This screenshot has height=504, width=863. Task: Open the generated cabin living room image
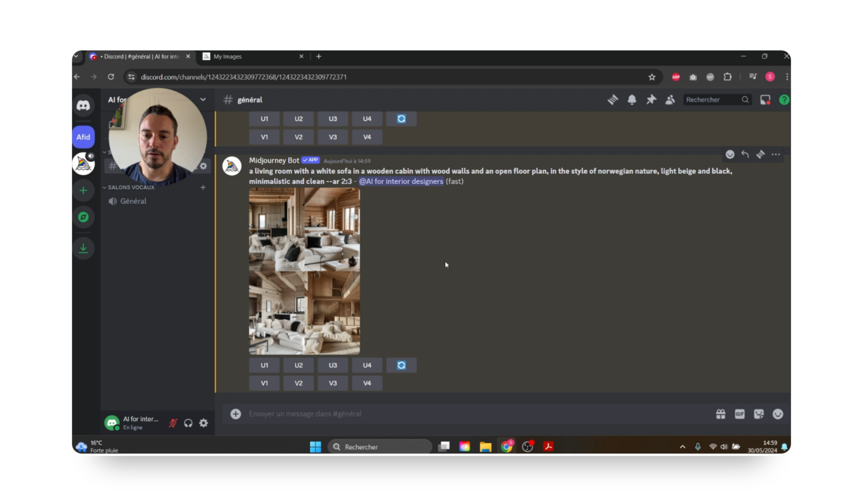[304, 271]
